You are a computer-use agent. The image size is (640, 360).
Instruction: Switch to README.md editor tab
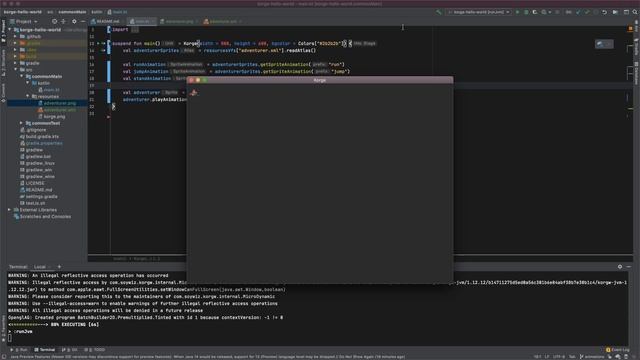coord(106,21)
